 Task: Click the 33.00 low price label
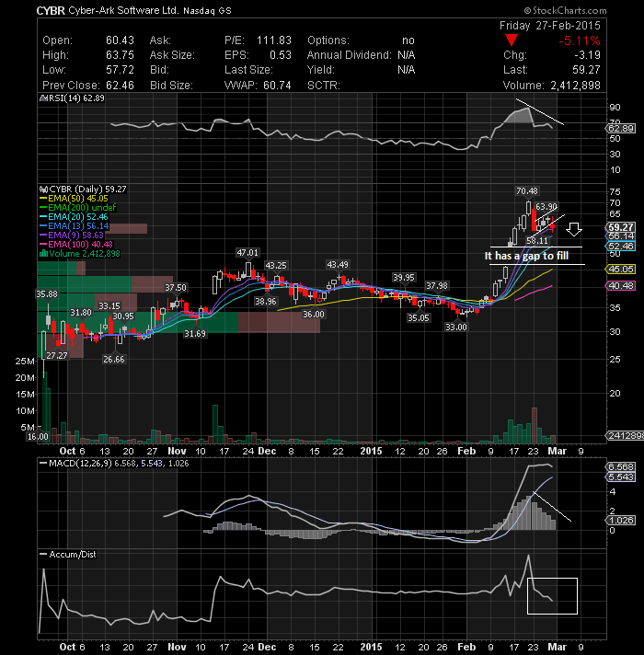pos(456,327)
